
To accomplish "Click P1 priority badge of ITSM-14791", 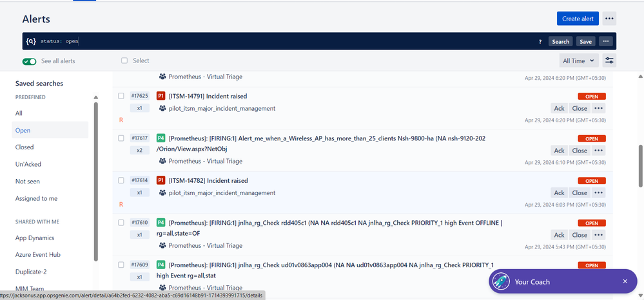I will (x=161, y=96).
